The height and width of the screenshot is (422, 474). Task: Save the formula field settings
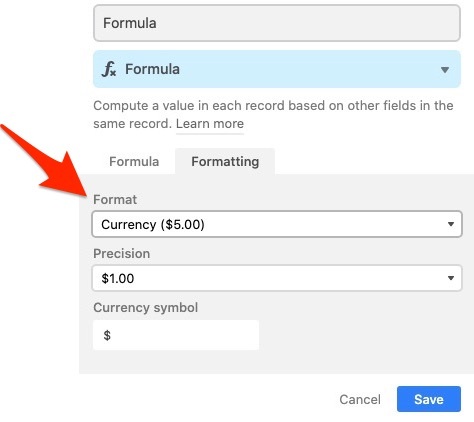point(429,399)
